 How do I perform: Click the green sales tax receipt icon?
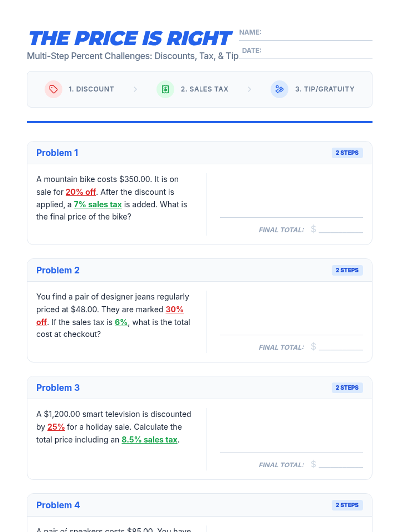165,89
